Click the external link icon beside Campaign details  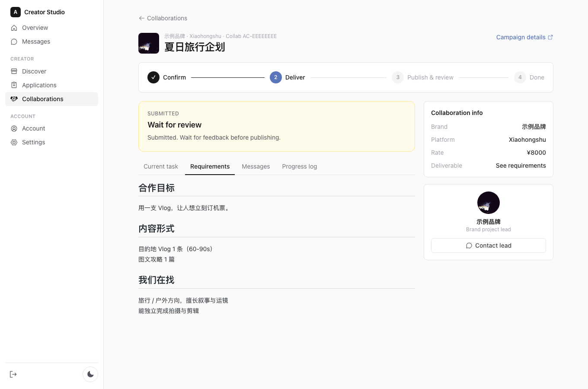[x=550, y=37]
